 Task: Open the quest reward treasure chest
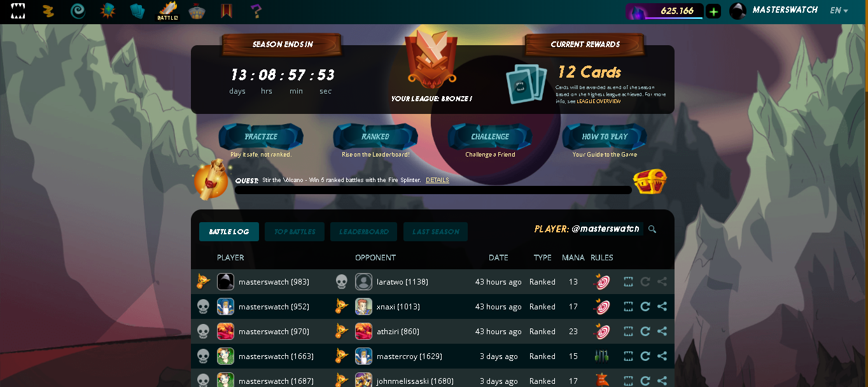pyautogui.click(x=650, y=182)
